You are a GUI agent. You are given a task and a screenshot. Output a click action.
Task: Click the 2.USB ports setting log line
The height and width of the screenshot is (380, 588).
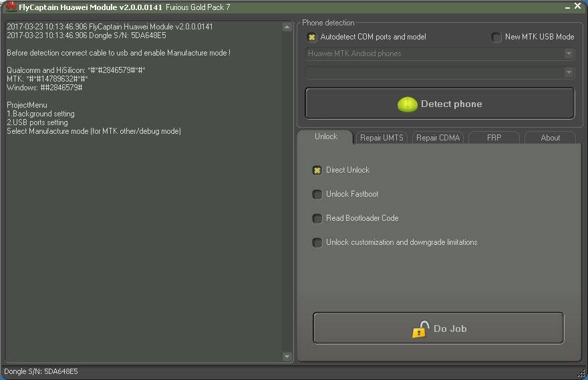[x=37, y=122]
